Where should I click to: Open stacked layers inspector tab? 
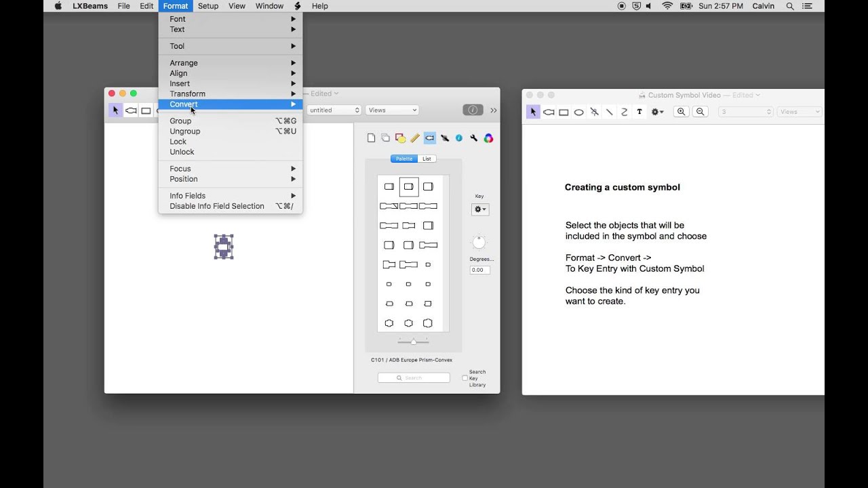click(385, 138)
